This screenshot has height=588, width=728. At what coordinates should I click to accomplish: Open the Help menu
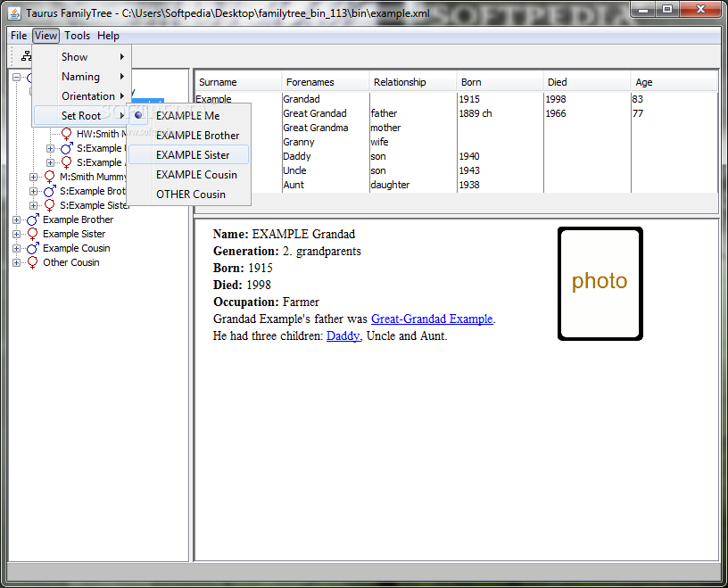[x=108, y=36]
